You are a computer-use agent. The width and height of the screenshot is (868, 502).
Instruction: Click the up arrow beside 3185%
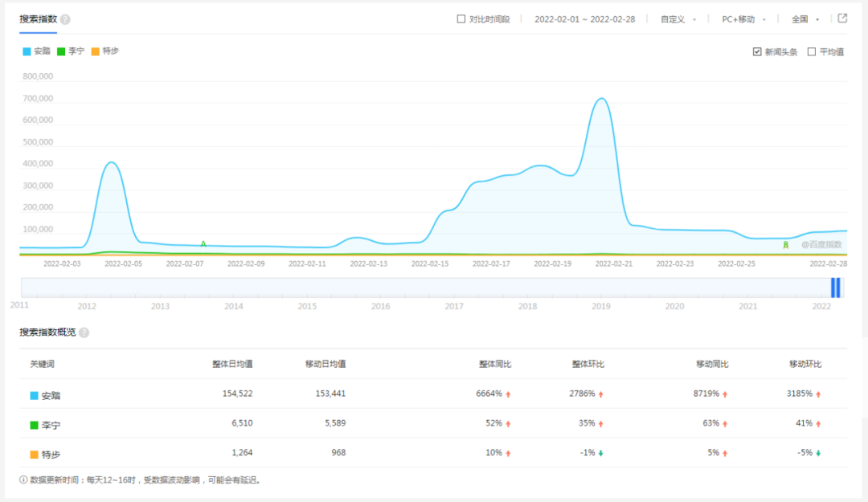click(818, 394)
